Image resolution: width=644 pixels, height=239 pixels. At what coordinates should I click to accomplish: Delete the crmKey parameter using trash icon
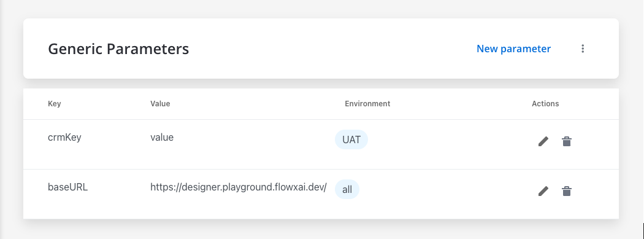pyautogui.click(x=566, y=141)
